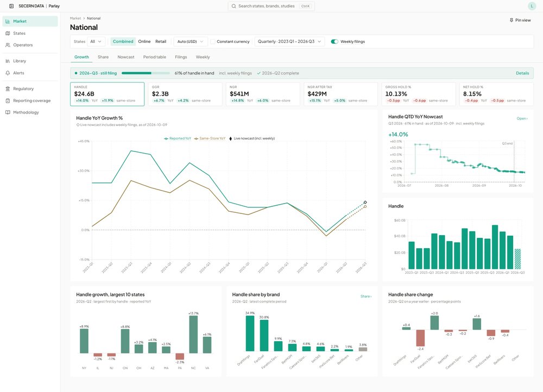Image resolution: width=543 pixels, height=392 pixels.
Task: Click Open link on Handle QTD Nowcast
Action: (522, 118)
